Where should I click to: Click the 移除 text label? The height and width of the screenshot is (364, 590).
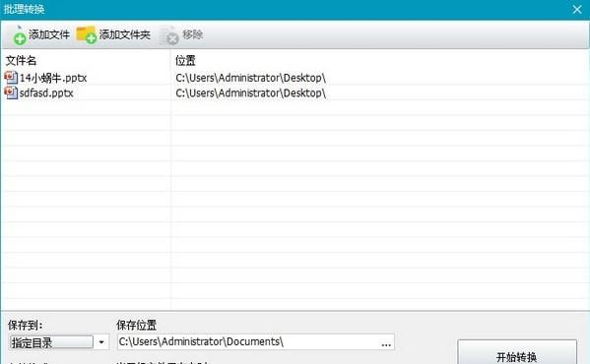(193, 34)
